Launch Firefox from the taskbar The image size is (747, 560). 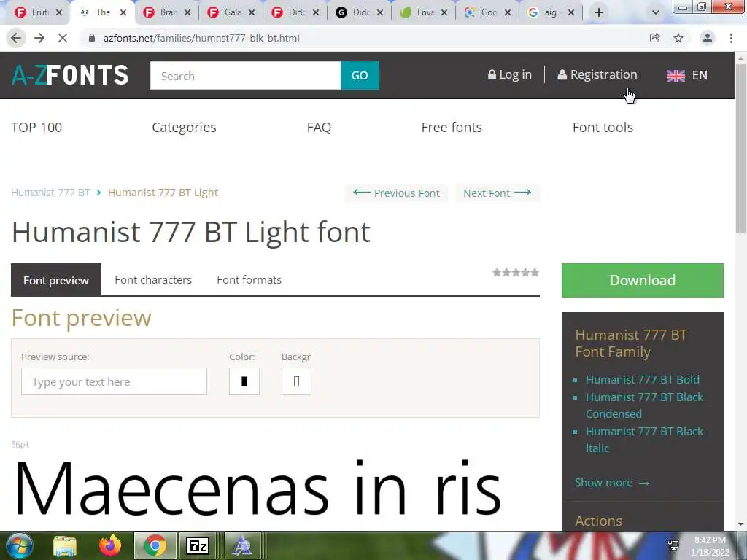(110, 545)
